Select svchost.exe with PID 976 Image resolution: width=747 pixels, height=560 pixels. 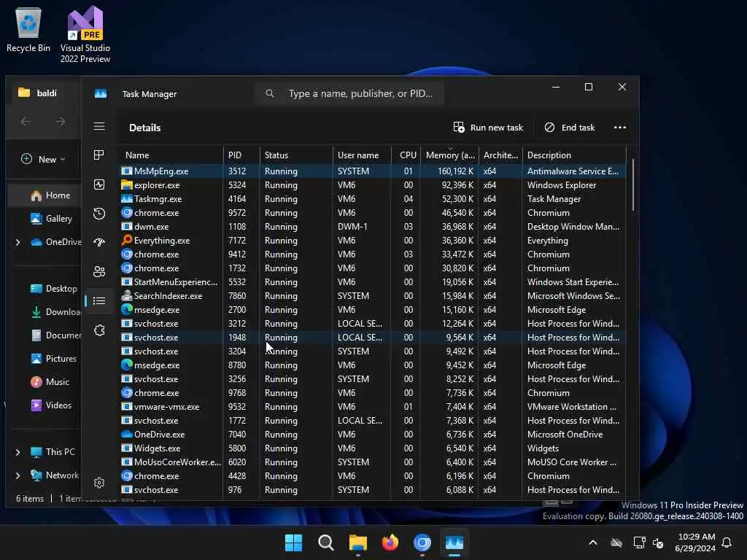372,489
